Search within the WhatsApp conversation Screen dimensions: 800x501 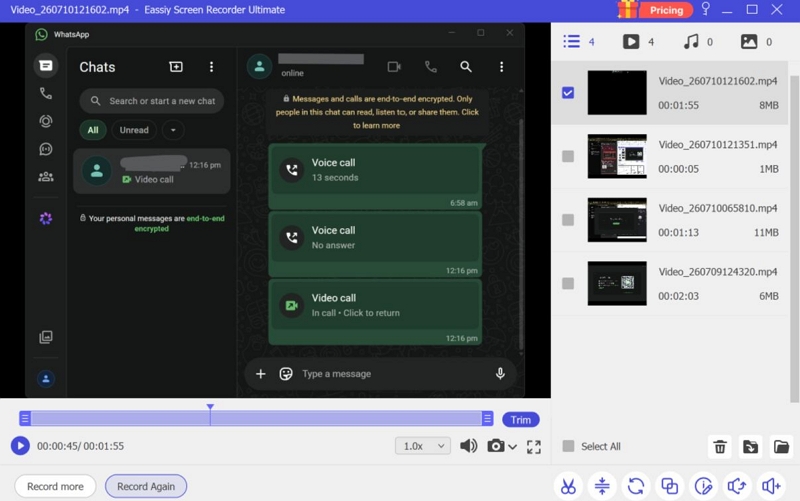466,67
